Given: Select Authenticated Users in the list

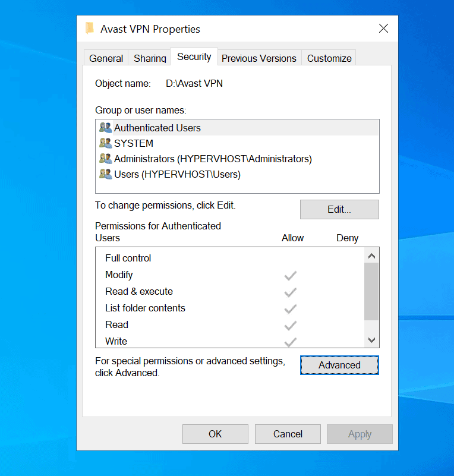Looking at the screenshot, I should [x=237, y=128].
